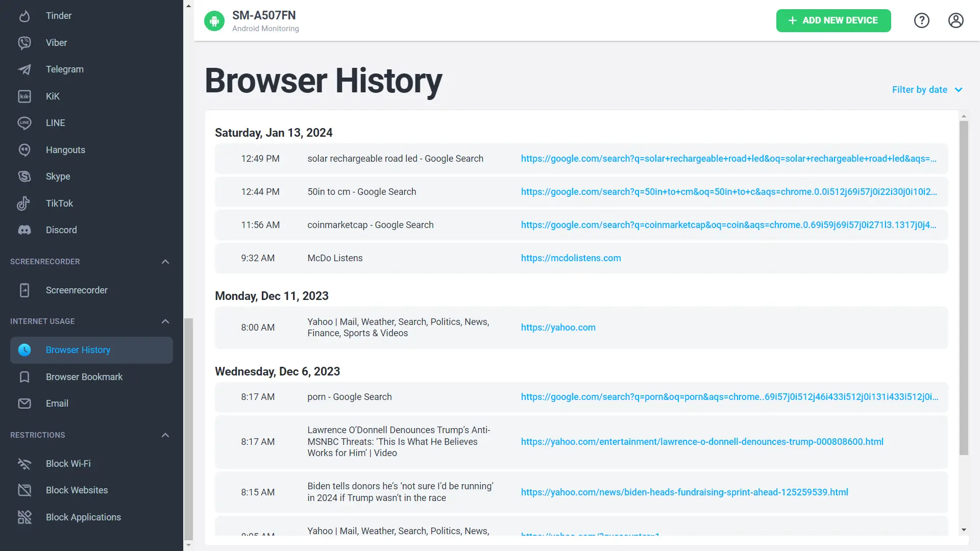Select the Telegram paper plane icon

[x=24, y=69]
